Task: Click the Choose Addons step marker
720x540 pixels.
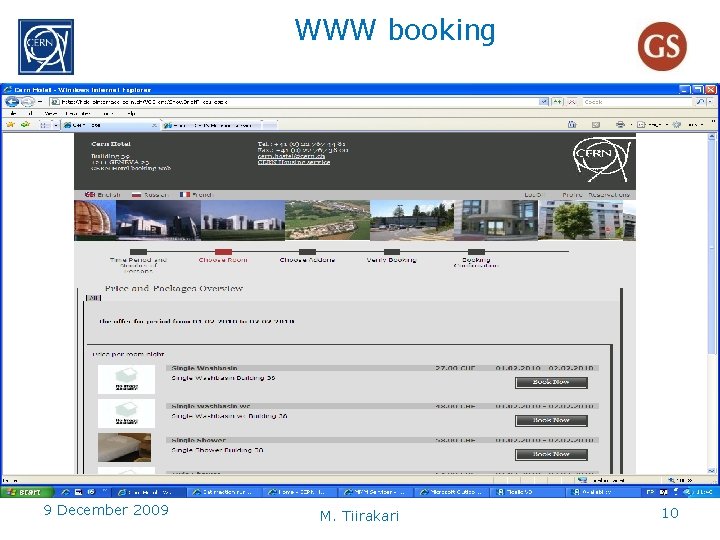Action: click(x=307, y=252)
